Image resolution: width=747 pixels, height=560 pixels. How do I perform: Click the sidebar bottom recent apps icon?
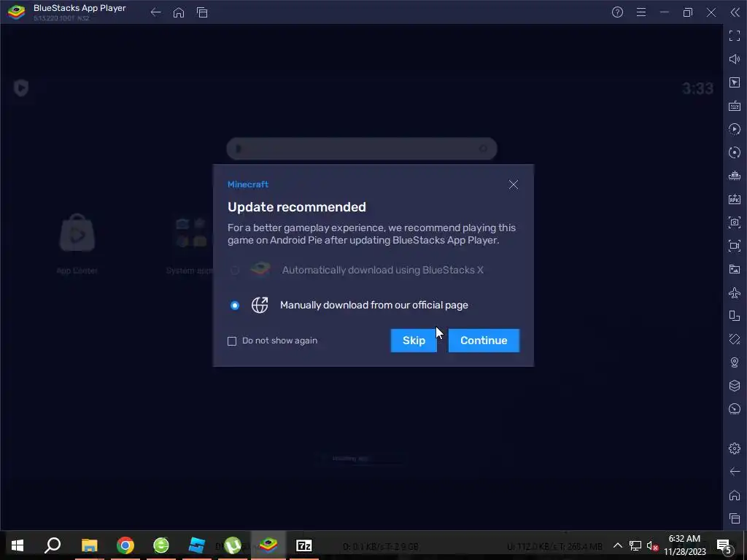pyautogui.click(x=735, y=518)
